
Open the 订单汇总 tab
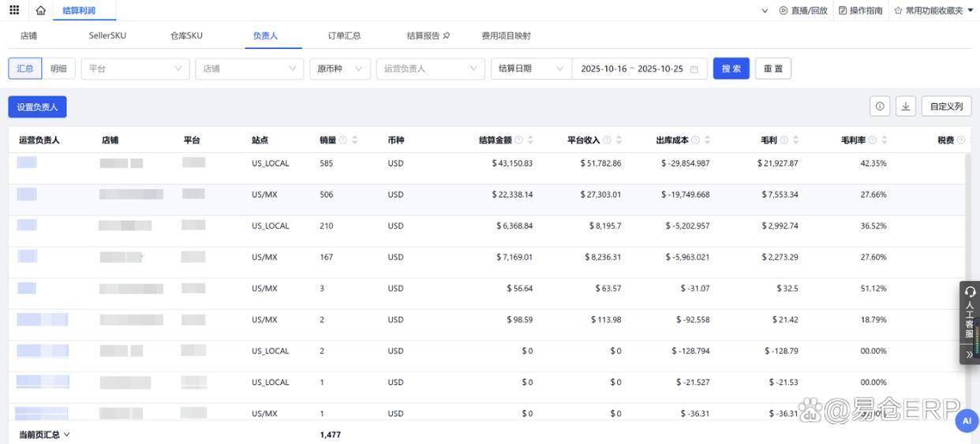(x=344, y=35)
